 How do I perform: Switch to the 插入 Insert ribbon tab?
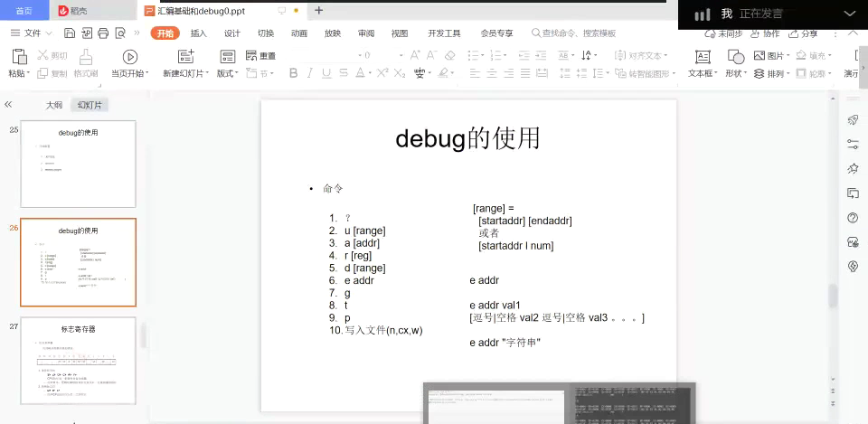(x=198, y=33)
